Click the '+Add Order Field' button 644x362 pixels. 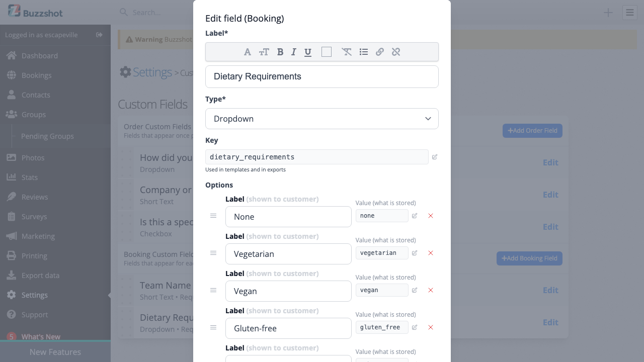click(532, 131)
